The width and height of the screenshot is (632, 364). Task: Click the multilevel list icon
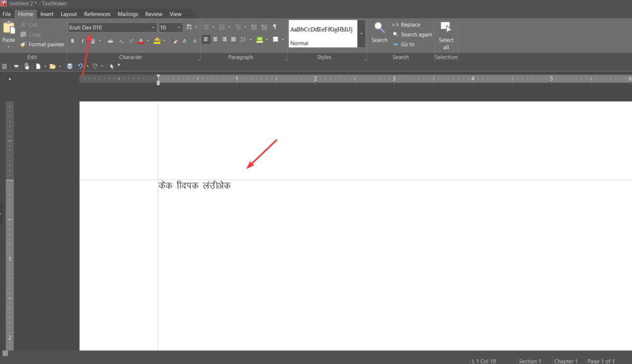tap(238, 27)
